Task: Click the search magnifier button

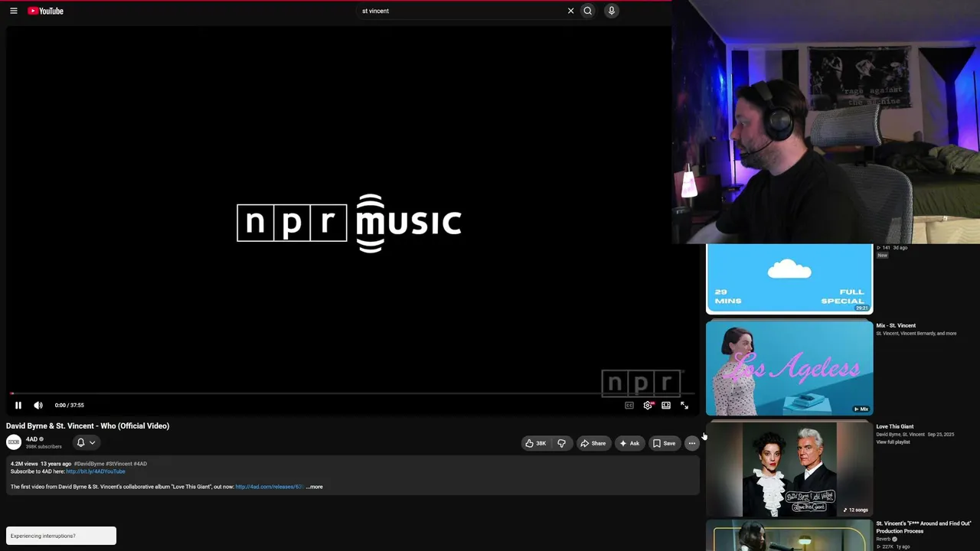Action: tap(588, 11)
